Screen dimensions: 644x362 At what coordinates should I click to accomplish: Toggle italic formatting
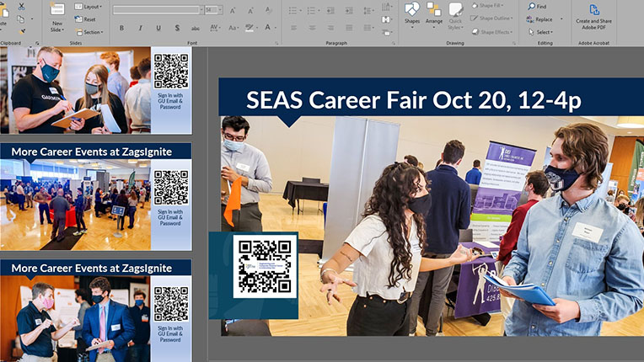(140, 28)
